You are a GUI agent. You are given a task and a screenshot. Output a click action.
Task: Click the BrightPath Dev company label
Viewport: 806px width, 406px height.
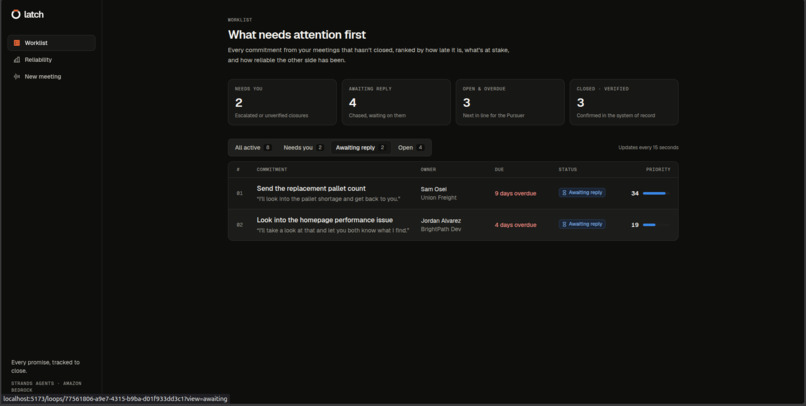(x=441, y=229)
